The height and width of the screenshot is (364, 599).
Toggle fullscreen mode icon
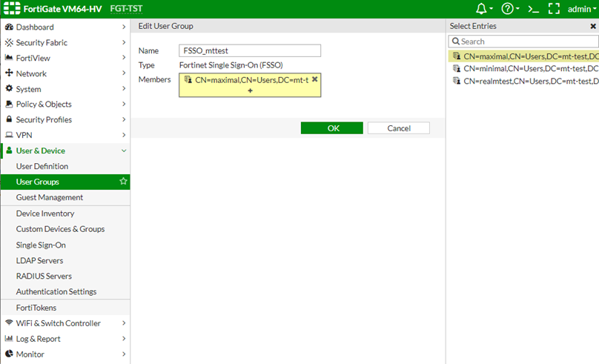(554, 9)
